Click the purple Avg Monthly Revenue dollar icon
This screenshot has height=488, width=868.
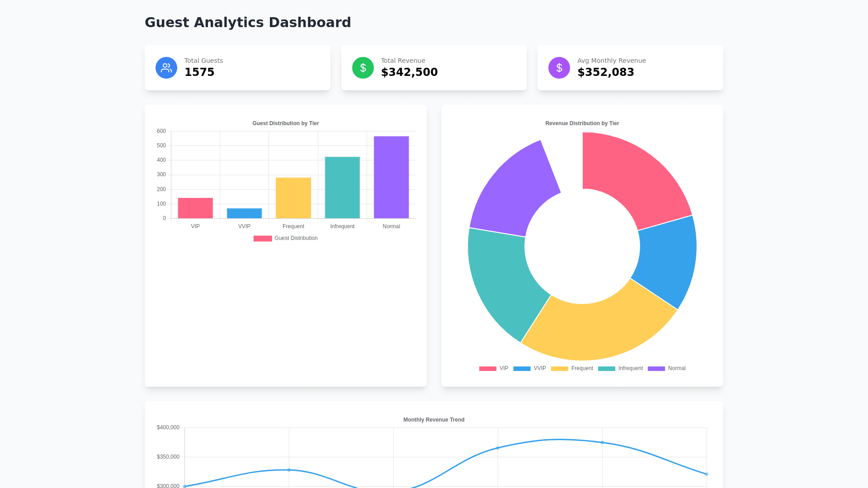(559, 68)
